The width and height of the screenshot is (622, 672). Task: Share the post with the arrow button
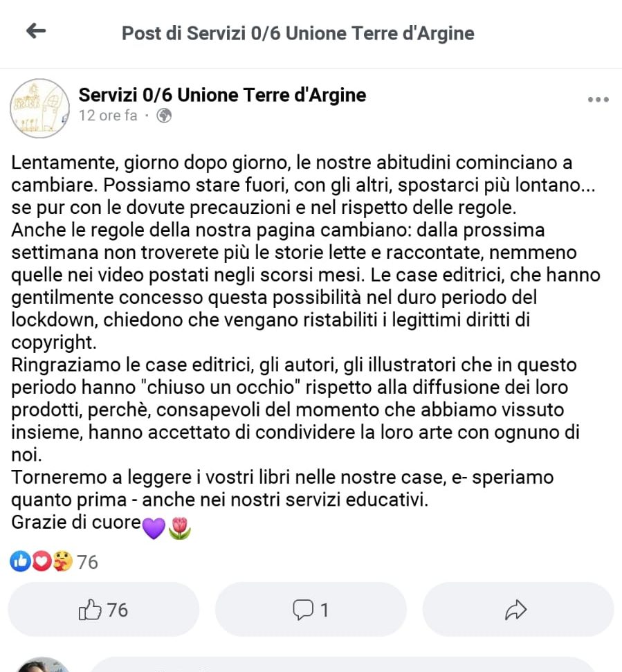pos(518,610)
